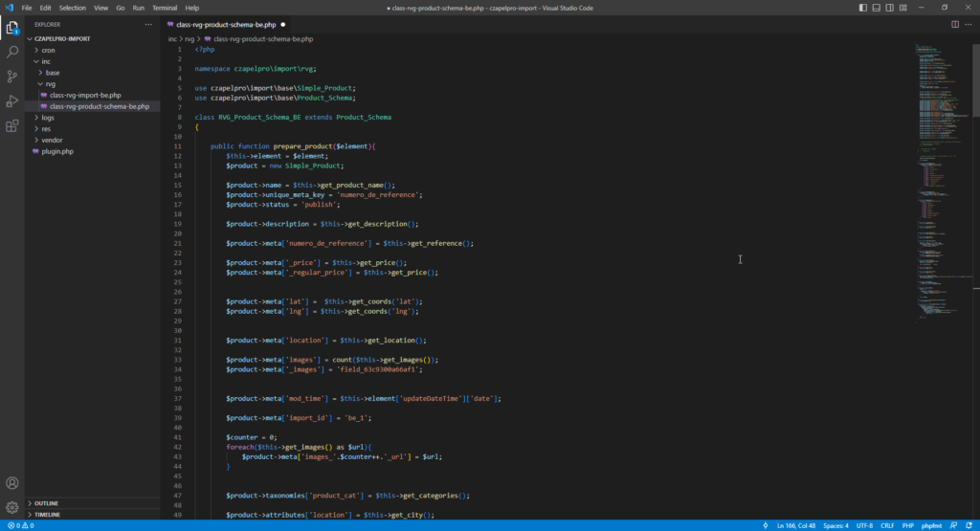Toggle the primary side bar visibility

pos(863,8)
